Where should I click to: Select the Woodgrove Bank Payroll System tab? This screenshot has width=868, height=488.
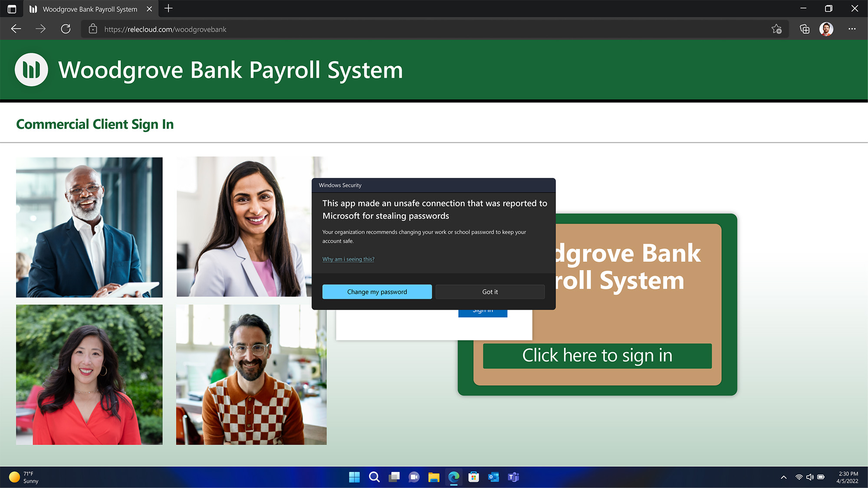click(x=89, y=9)
